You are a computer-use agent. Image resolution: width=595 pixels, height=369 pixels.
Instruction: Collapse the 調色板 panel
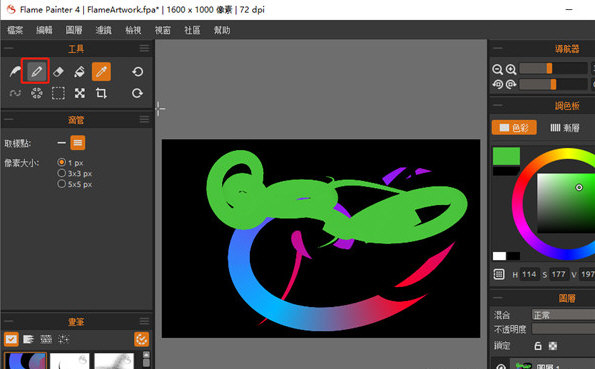[497, 105]
